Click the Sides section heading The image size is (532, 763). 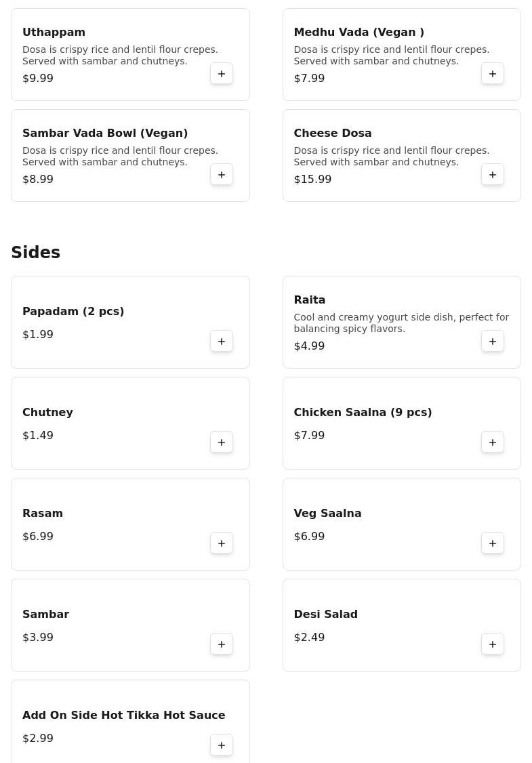click(x=36, y=253)
